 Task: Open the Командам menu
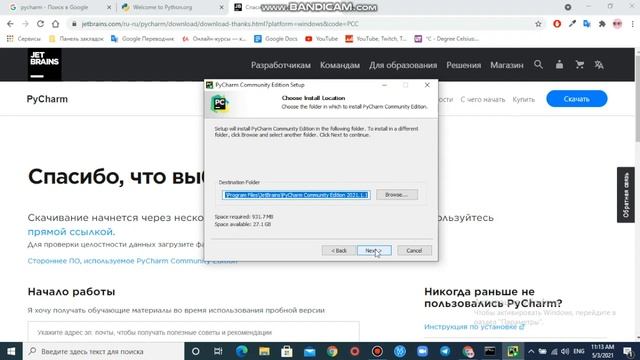point(340,65)
